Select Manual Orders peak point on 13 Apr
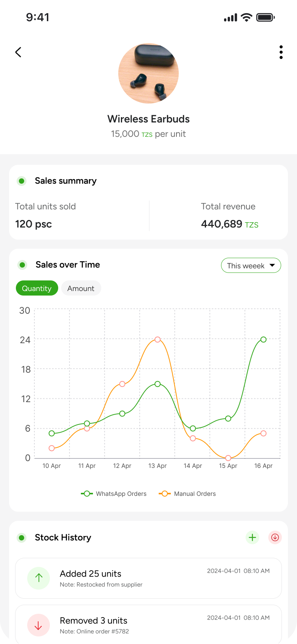297x644 pixels. pos(158,339)
